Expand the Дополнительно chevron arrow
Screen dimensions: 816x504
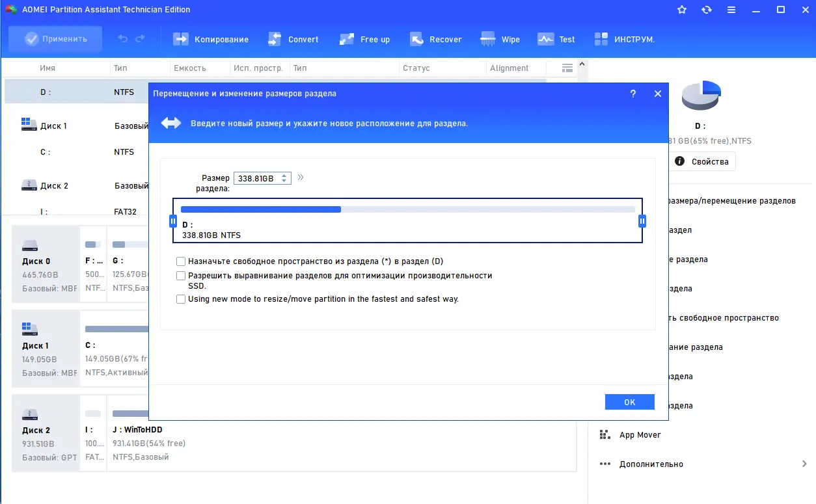805,464
